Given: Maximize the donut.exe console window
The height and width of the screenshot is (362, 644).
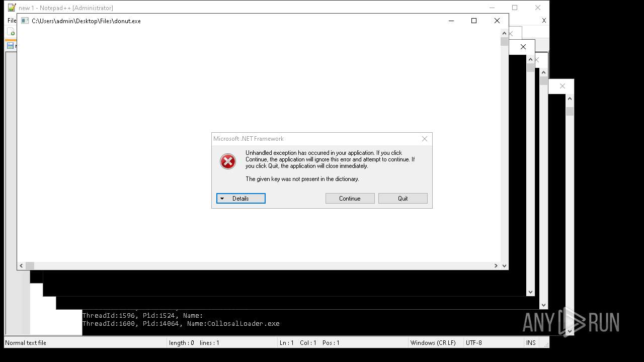Looking at the screenshot, I should [473, 21].
